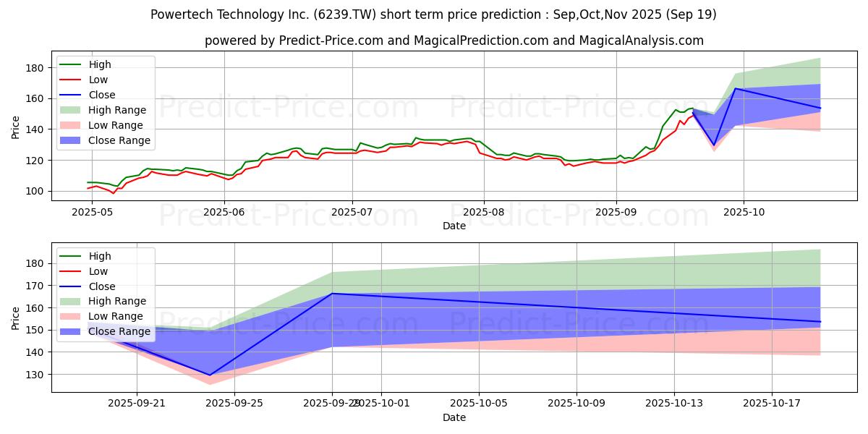
Task: Click the Date axis label under bottom chart
Action: coord(454,417)
